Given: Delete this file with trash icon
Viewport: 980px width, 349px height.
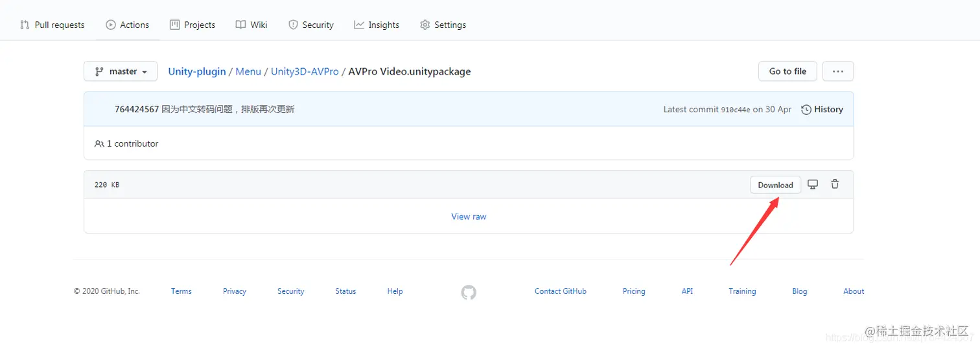Looking at the screenshot, I should 835,184.
